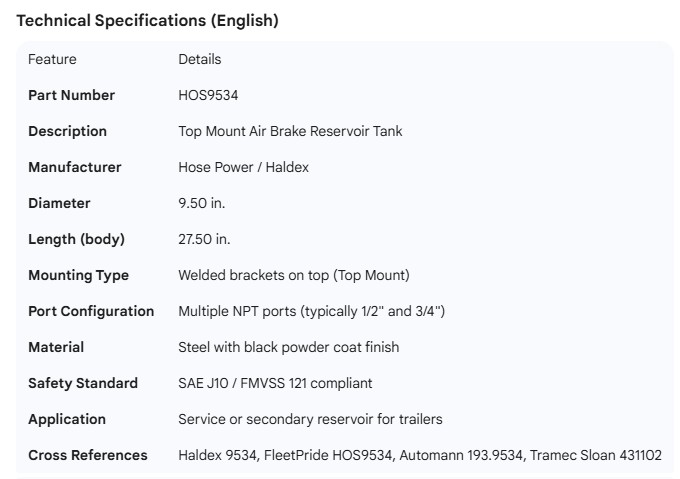Click the Feature column header

[52, 59]
